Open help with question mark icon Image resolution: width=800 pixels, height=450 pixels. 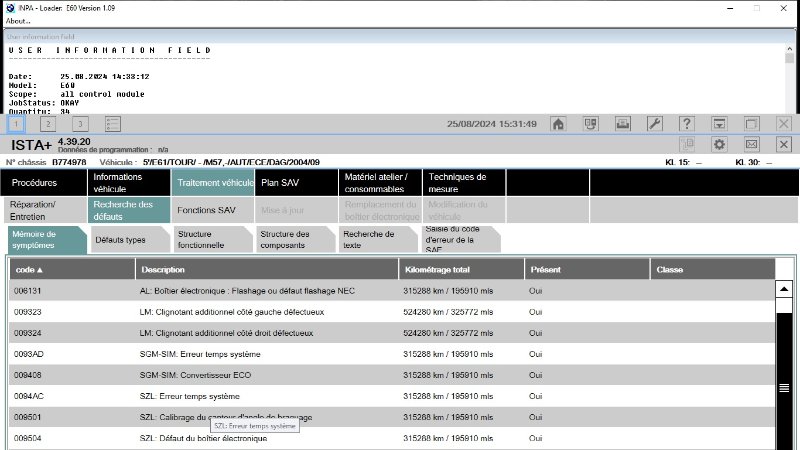coord(687,124)
